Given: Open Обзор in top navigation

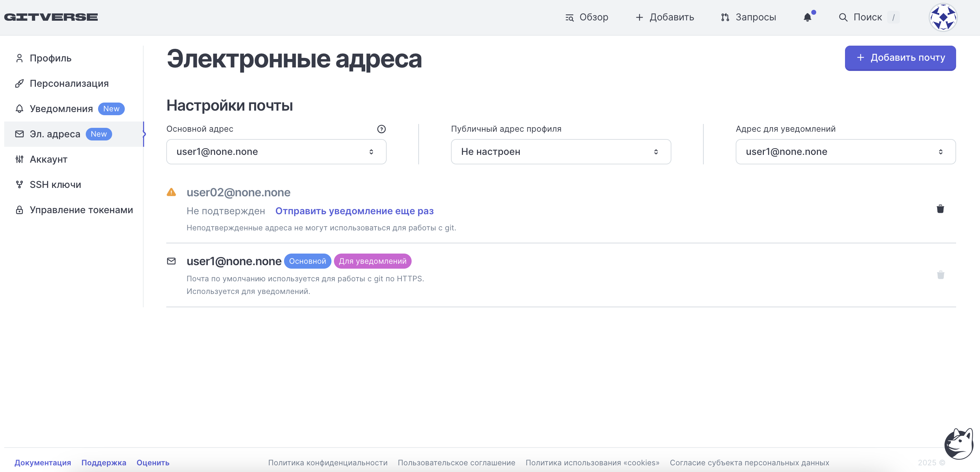Looking at the screenshot, I should [586, 17].
